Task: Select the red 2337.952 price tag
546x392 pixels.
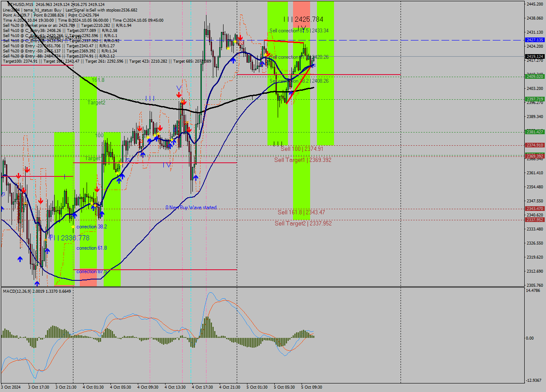Action: (535, 219)
